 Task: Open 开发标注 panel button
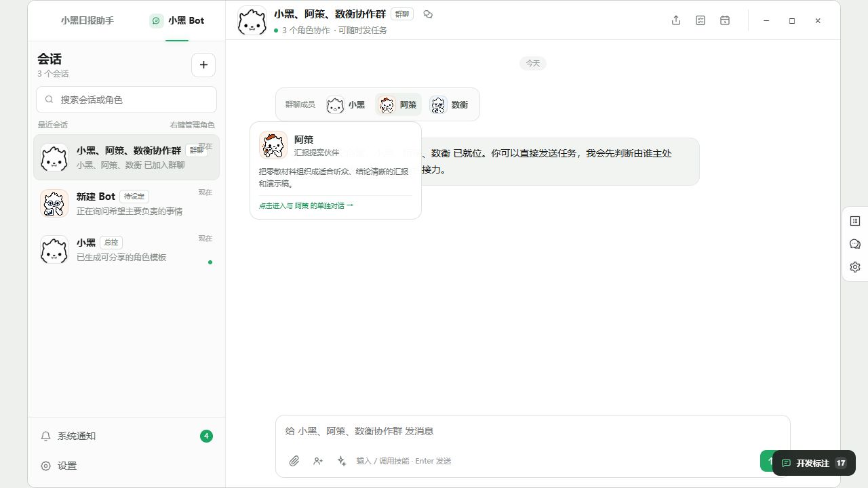coord(814,463)
